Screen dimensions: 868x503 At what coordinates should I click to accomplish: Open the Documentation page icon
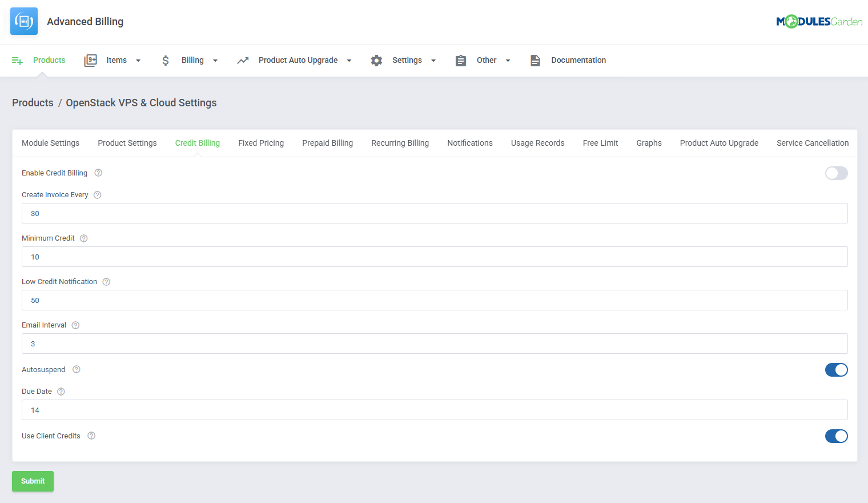[x=535, y=60]
